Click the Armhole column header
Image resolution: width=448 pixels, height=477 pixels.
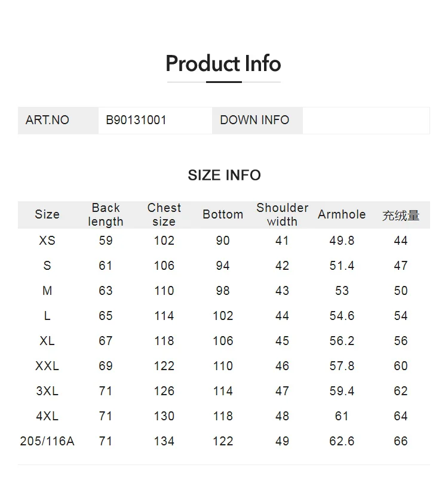tap(342, 214)
